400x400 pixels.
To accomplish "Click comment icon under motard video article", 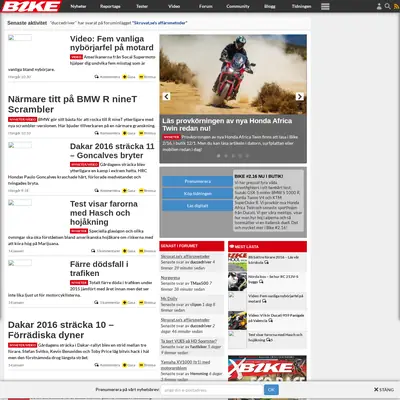I will (x=97, y=77).
